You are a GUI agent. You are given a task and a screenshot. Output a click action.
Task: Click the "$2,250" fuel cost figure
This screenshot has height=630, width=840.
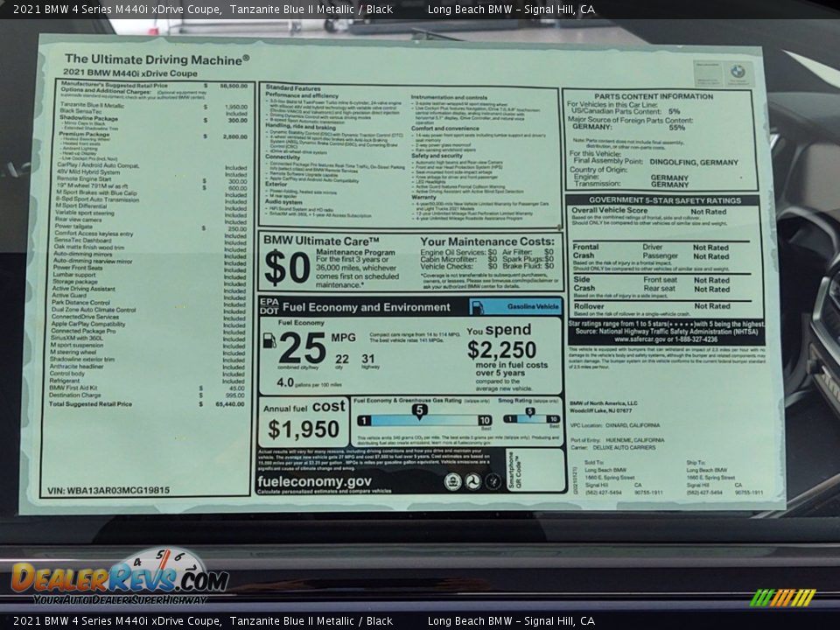click(x=501, y=350)
